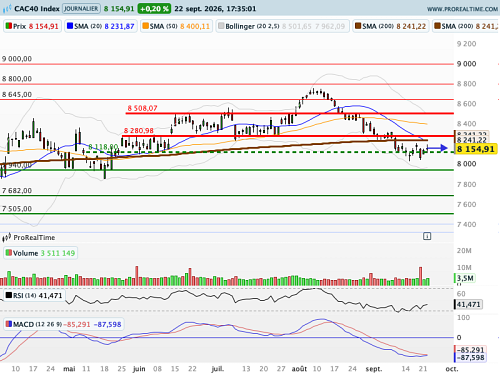This screenshot has width=500, height=375.
Task: Click the 8 280,98 resistance label
Action: (139, 130)
